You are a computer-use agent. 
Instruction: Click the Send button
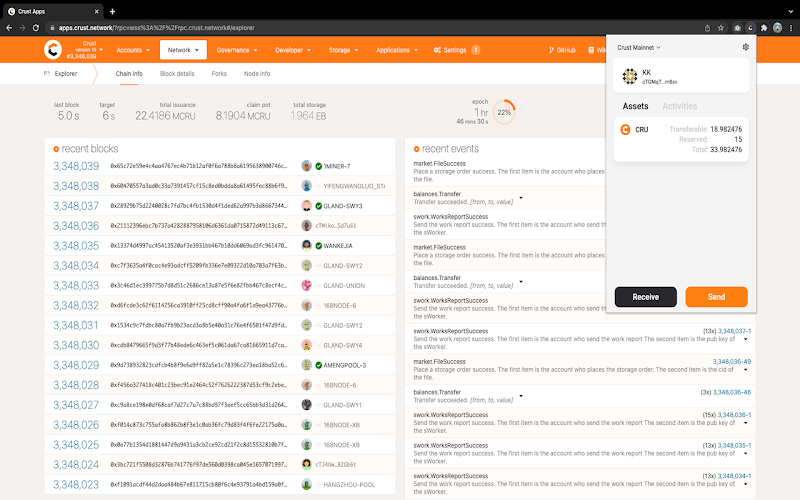pyautogui.click(x=716, y=297)
